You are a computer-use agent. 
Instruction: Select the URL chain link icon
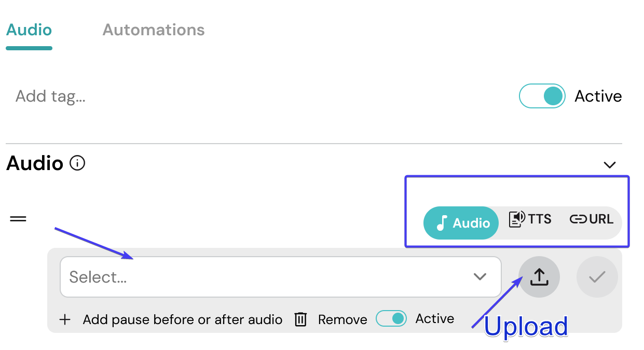click(x=578, y=219)
